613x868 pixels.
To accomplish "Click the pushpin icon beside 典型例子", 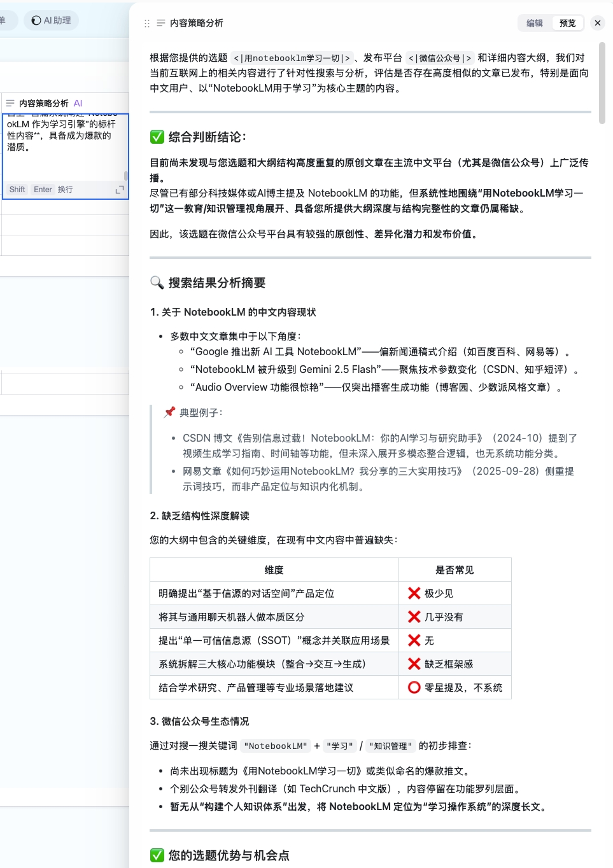I will pos(169,412).
